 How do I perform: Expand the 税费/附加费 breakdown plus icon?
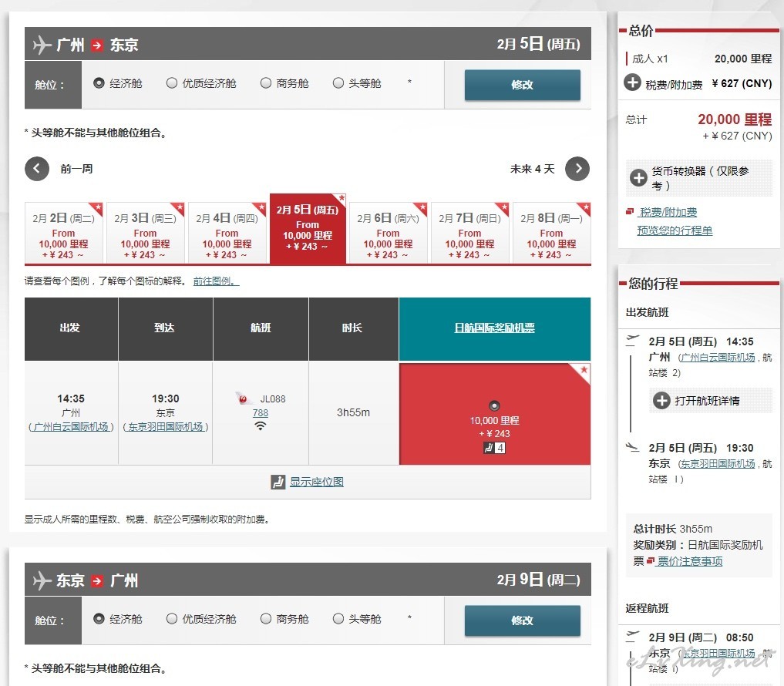pos(632,82)
